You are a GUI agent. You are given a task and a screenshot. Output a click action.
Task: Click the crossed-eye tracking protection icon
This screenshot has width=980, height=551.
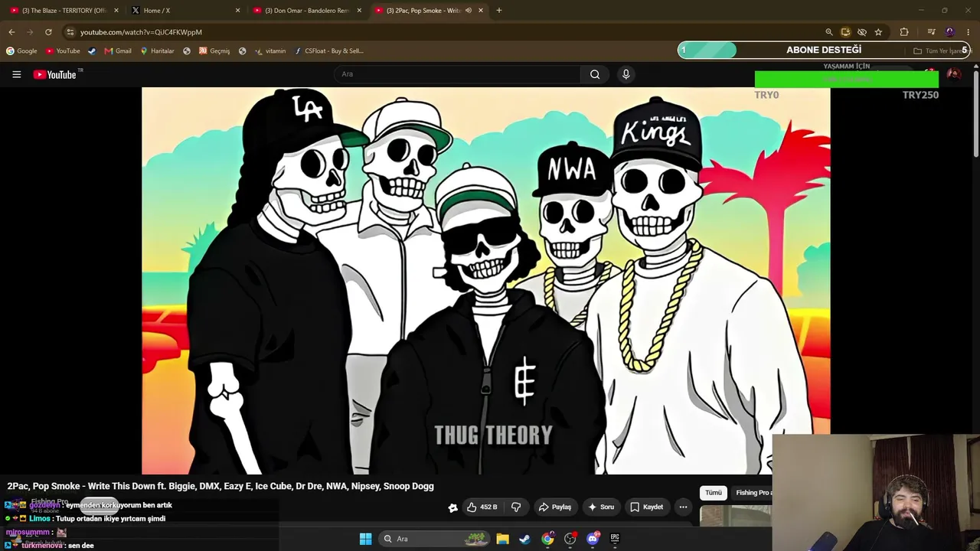(x=862, y=32)
